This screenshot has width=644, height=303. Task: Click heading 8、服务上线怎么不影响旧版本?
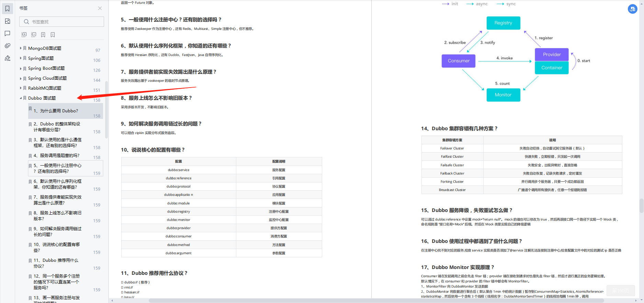(156, 98)
